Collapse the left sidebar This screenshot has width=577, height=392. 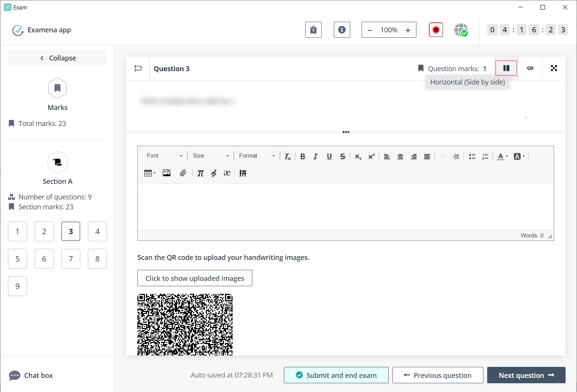point(57,58)
